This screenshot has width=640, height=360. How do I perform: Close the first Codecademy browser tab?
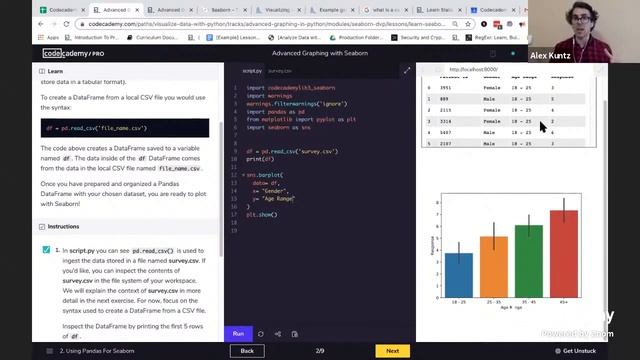pos(83,10)
